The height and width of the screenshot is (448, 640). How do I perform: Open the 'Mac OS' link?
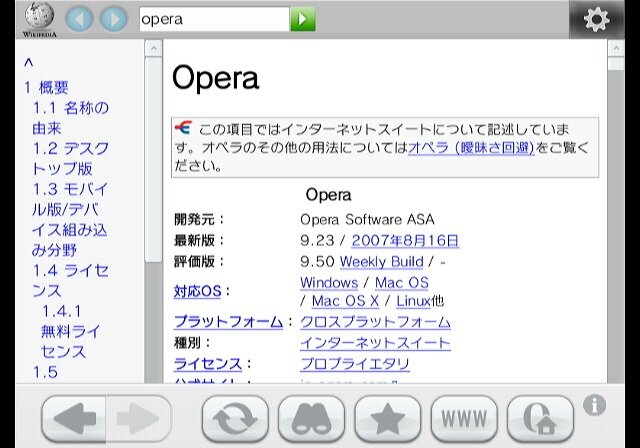(402, 282)
